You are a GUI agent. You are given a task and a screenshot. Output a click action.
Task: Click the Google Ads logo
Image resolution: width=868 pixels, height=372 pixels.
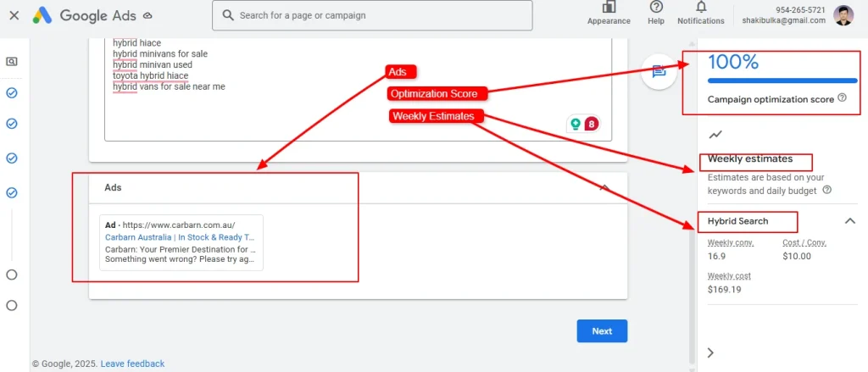[x=83, y=15]
